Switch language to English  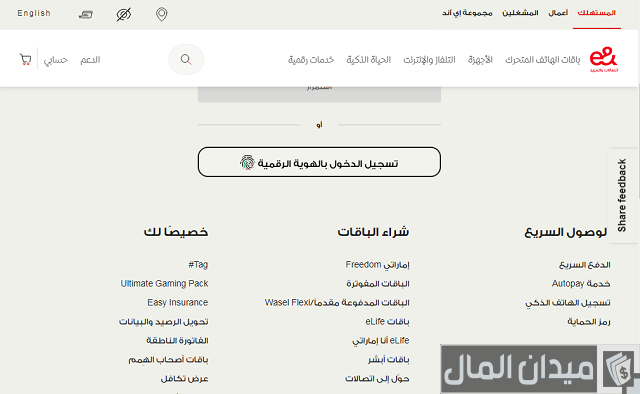34,13
